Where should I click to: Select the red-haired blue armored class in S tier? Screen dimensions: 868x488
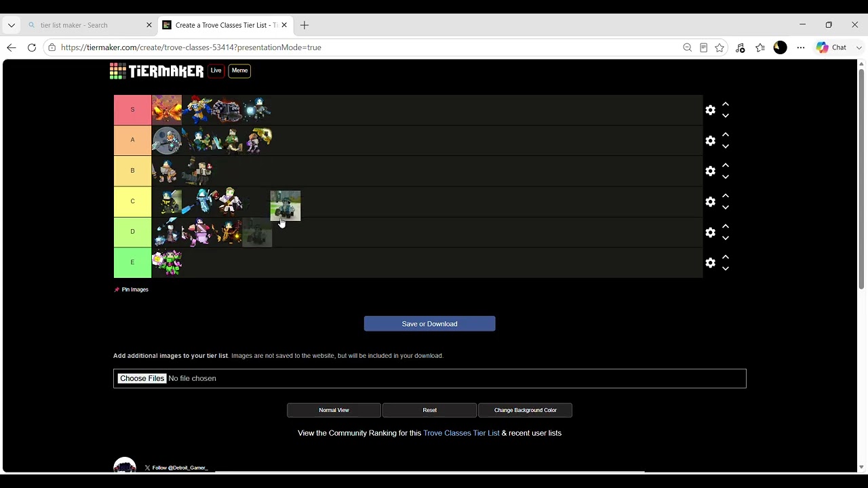click(x=197, y=110)
